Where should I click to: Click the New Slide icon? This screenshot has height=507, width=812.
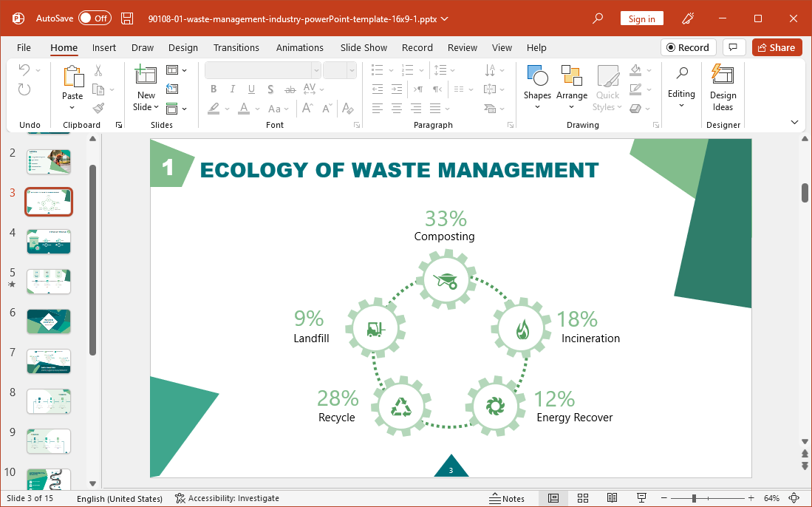click(x=146, y=75)
